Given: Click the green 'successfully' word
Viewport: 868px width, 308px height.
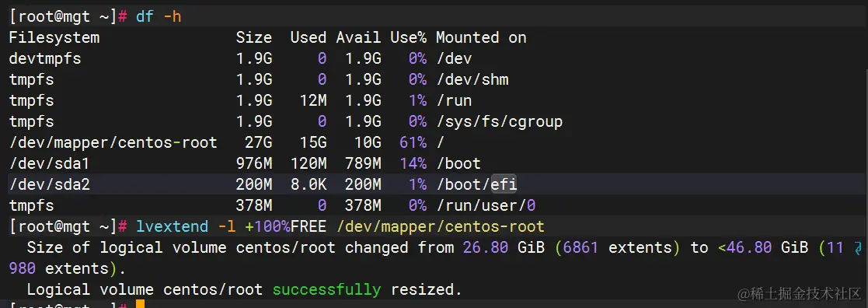Looking at the screenshot, I should 326,289.
